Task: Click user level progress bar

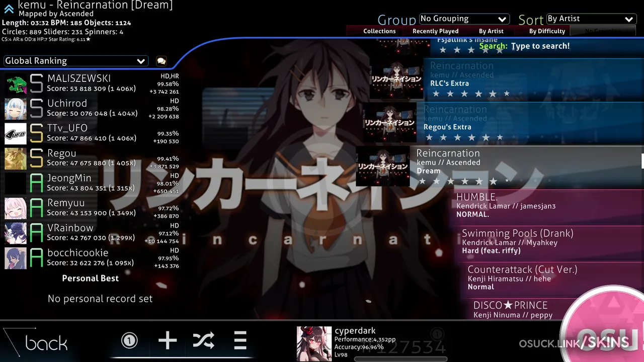Action: 401,359
